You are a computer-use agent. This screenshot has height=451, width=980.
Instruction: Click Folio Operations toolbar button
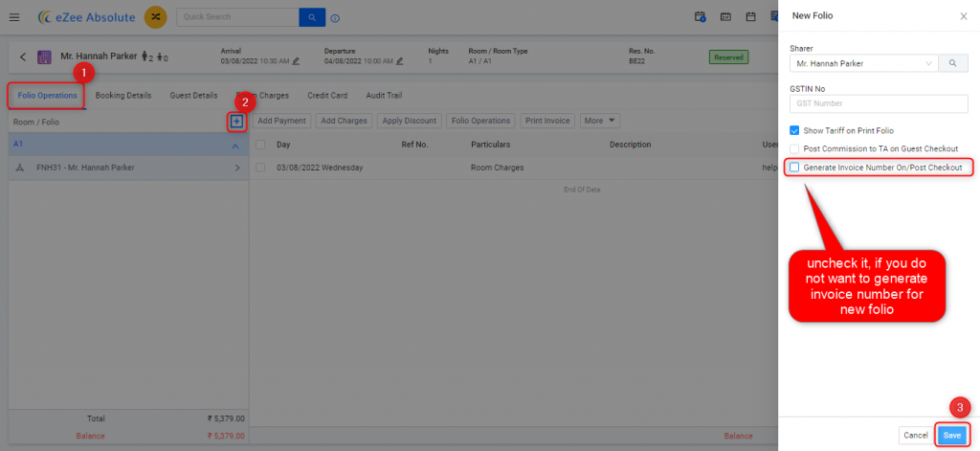[x=481, y=121]
